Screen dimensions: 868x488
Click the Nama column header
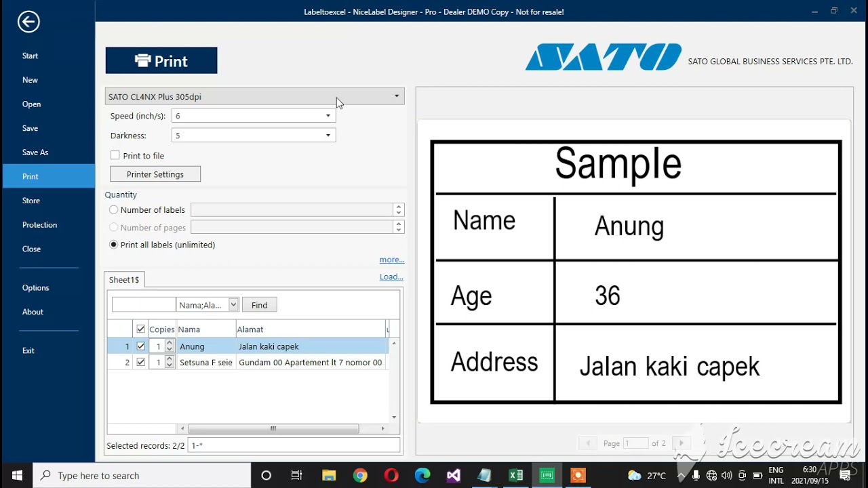[205, 329]
